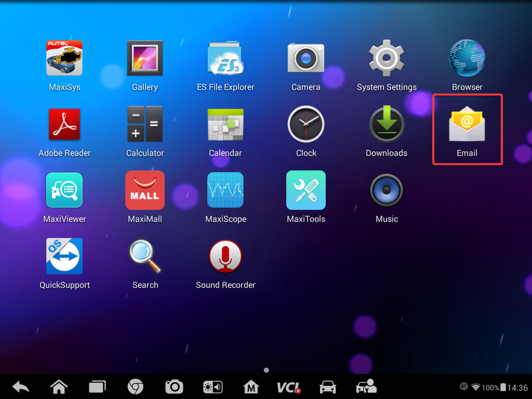The image size is (532, 399).
Task: Check the VCI connection status
Action: click(x=289, y=387)
